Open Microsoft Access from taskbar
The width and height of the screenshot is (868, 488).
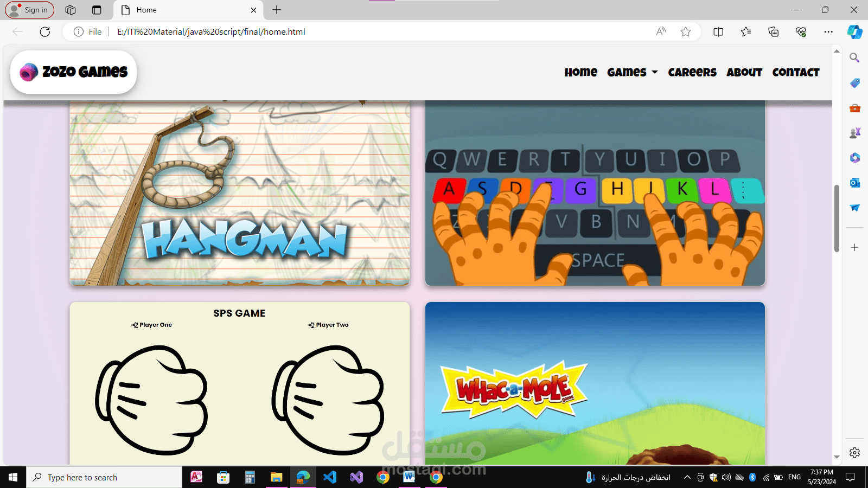196,477
